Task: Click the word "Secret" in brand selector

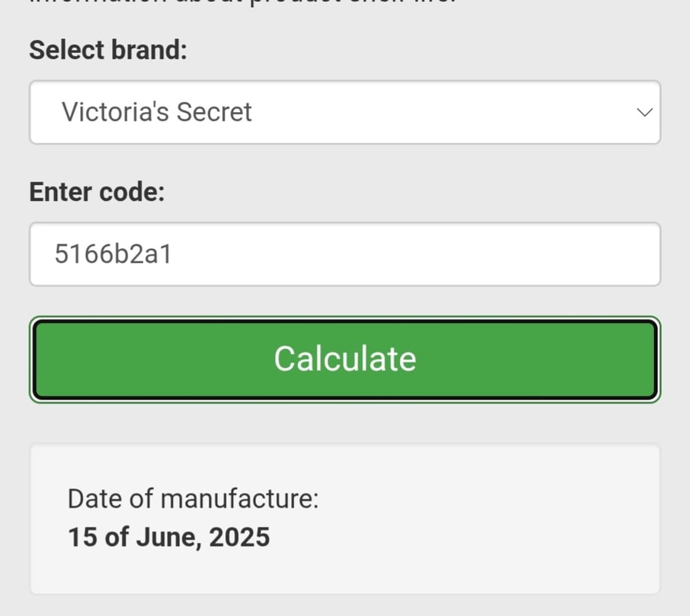Action: [214, 112]
